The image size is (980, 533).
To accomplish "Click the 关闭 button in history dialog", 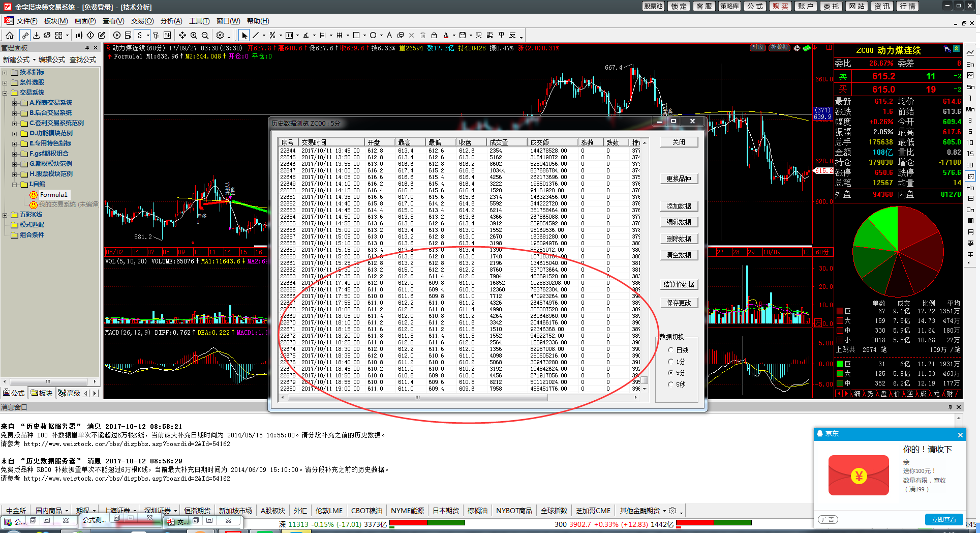I will point(679,142).
